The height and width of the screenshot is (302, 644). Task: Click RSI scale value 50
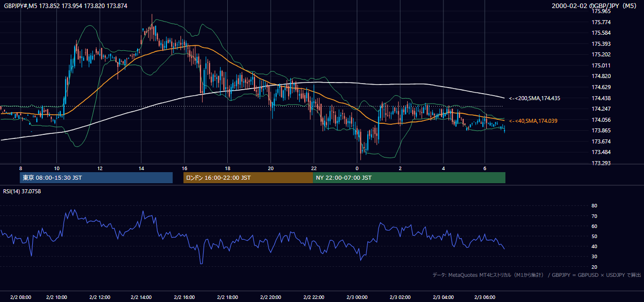click(x=594, y=236)
